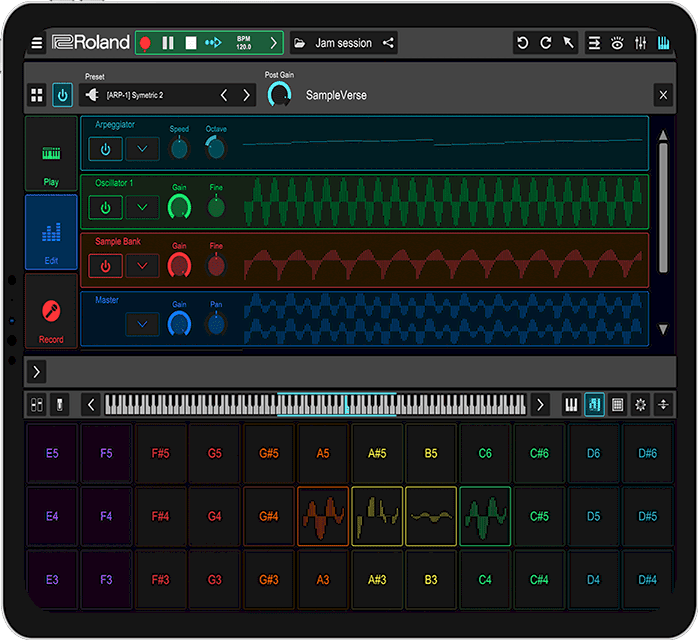
Task: Toggle the Arpeggiator power button
Action: pyautogui.click(x=106, y=149)
